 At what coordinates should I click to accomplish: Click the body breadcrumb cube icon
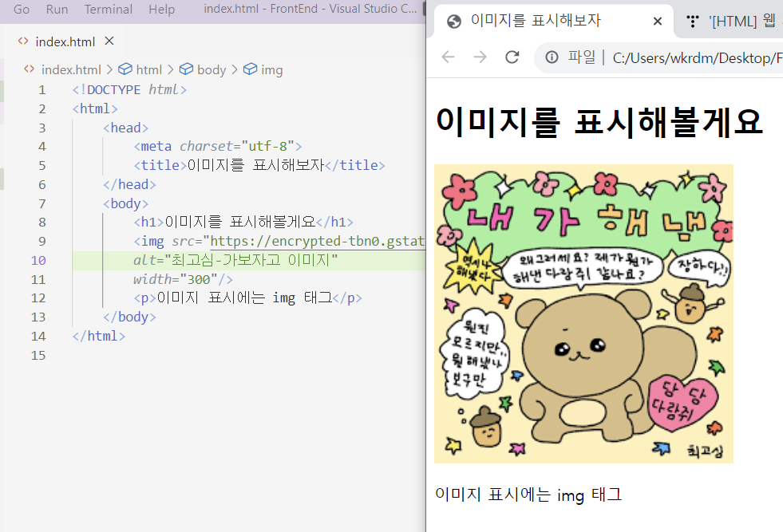click(186, 69)
